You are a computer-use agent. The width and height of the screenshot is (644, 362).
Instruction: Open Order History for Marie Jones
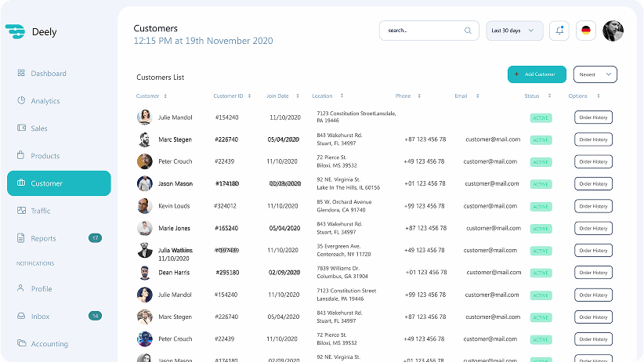594,229
